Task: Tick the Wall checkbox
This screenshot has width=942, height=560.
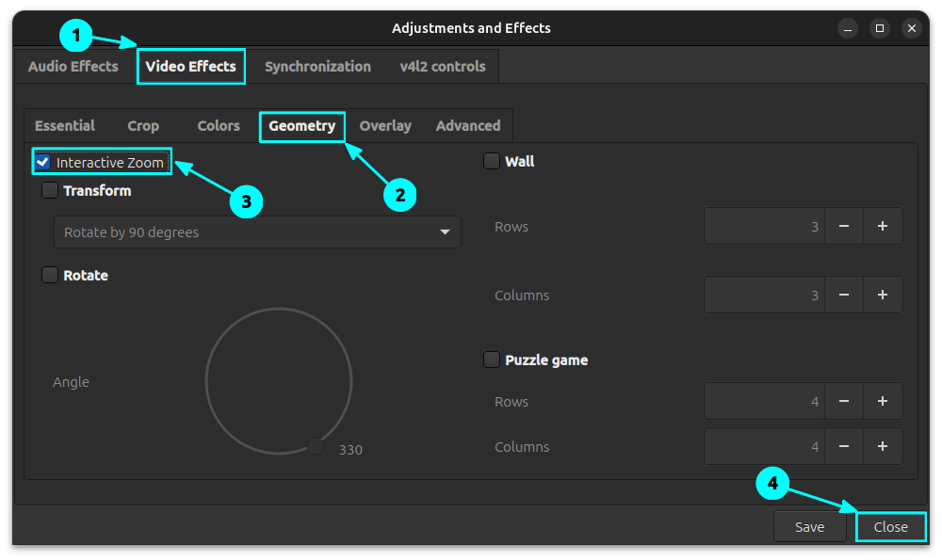Action: pyautogui.click(x=492, y=161)
